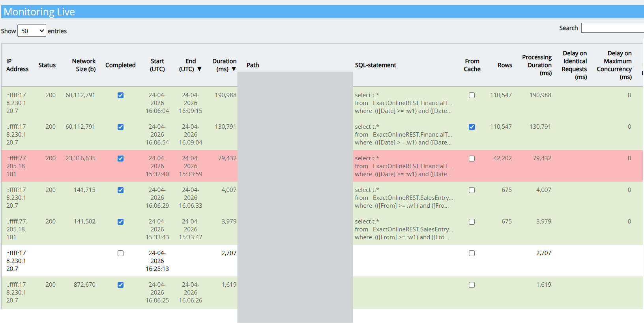Toggle Completed checkbox in red highlighted row
Viewport: 644px width, 323px height.
(x=120, y=159)
